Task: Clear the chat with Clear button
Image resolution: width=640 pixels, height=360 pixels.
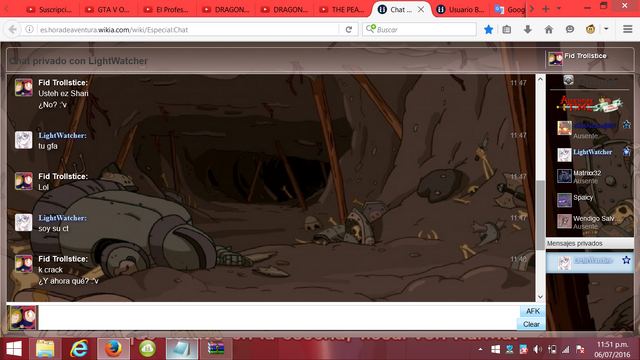Action: (531, 324)
